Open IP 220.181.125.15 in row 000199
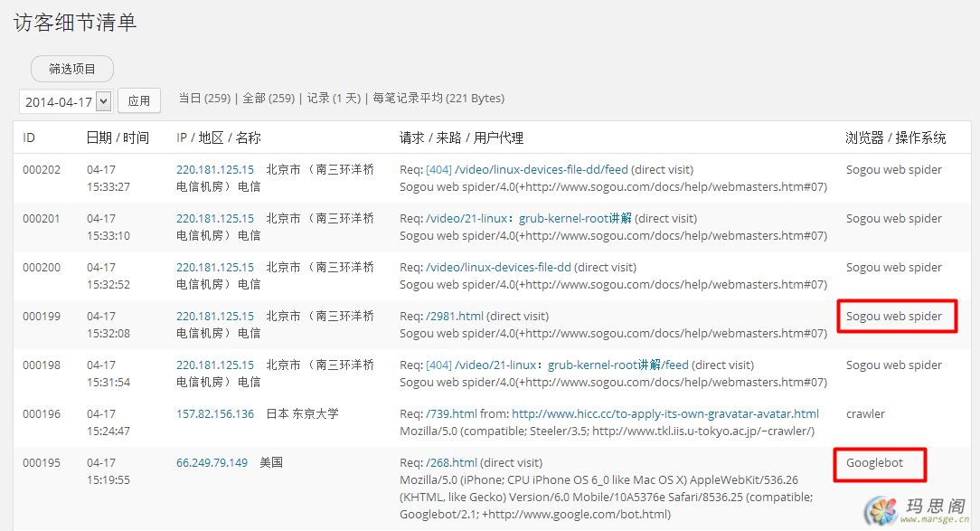Image resolution: width=980 pixels, height=531 pixels. 215,316
